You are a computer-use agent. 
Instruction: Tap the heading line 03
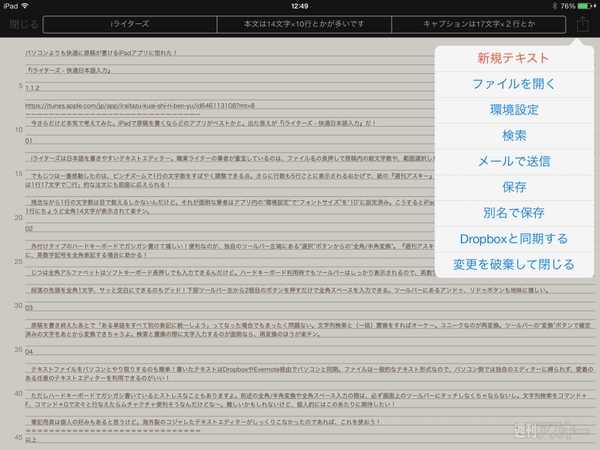(x=29, y=308)
